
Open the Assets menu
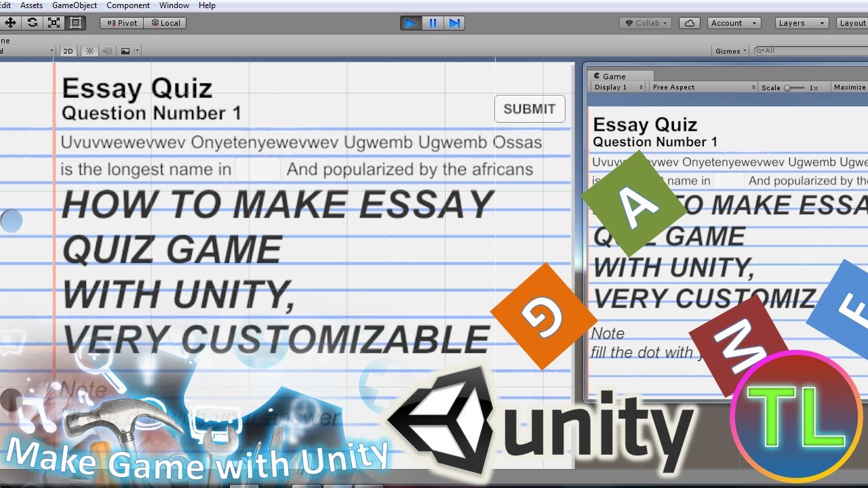pos(31,5)
